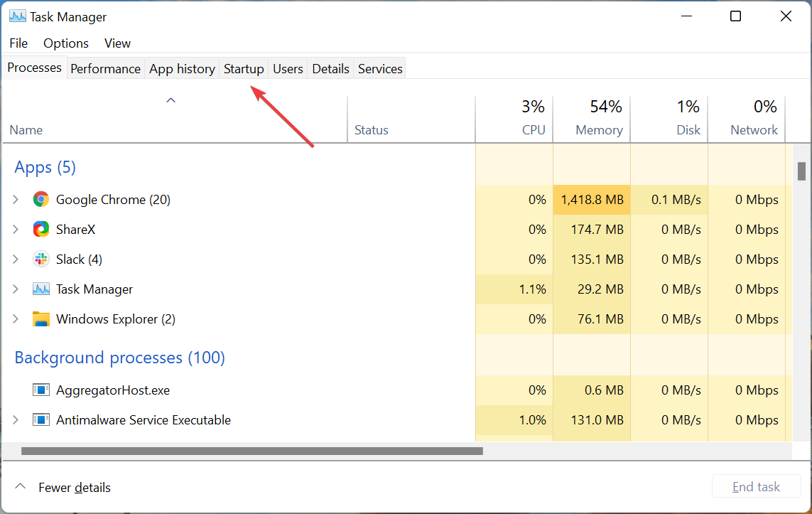Switch to the Users tab

[288, 69]
